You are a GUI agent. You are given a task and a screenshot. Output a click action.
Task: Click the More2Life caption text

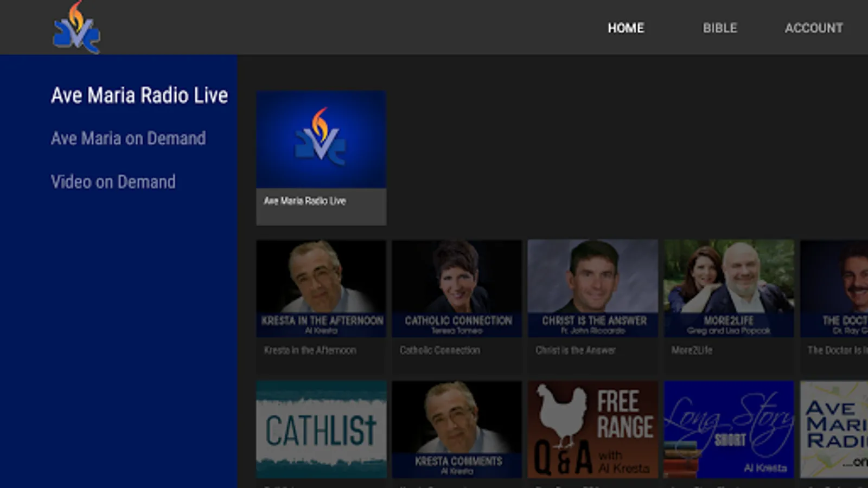point(692,350)
